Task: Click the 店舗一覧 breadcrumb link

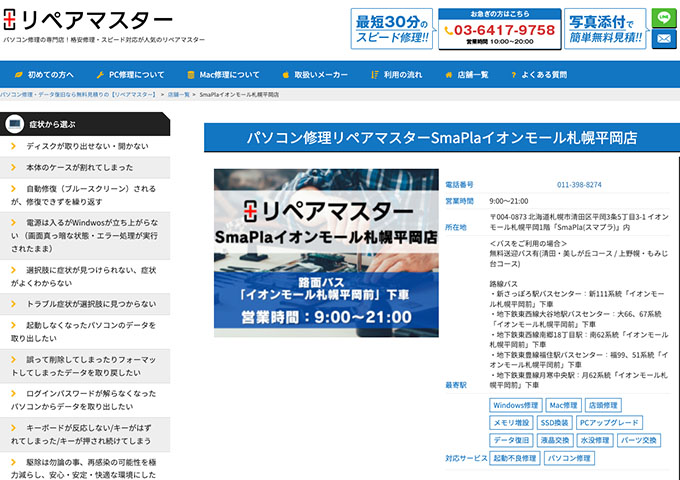Action: 178,94
